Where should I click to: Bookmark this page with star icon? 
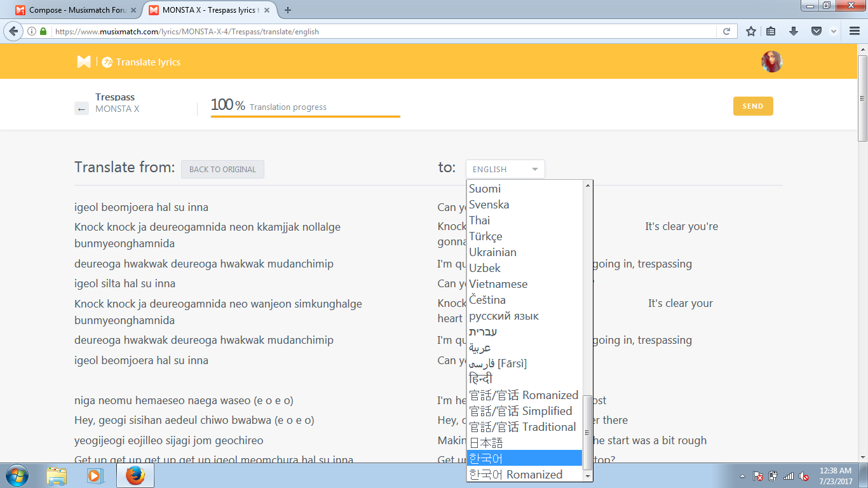pyautogui.click(x=751, y=31)
